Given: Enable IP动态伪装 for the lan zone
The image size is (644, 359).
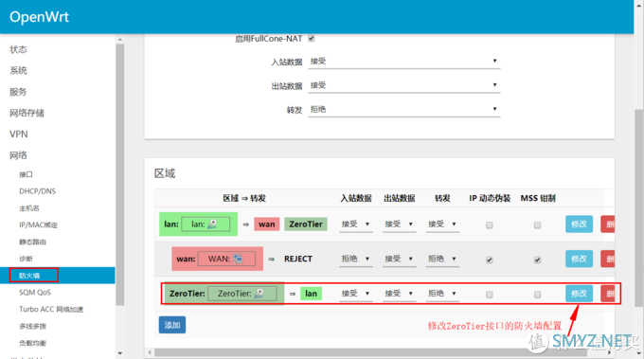Looking at the screenshot, I should point(490,225).
